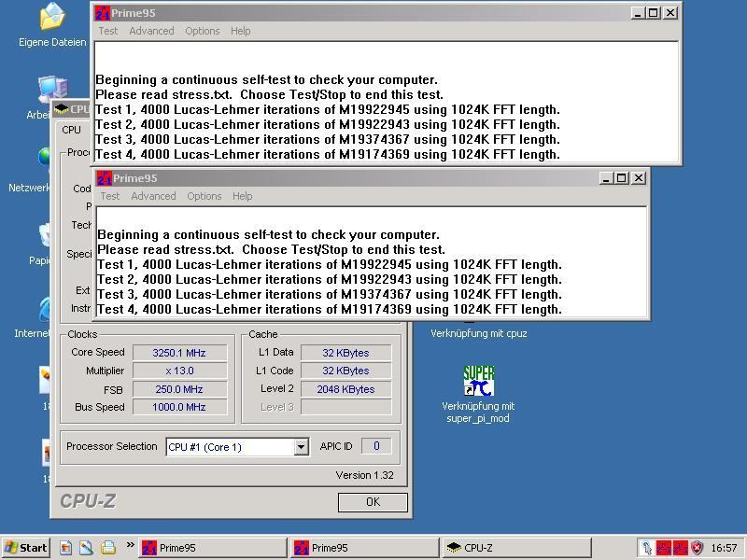Click Test 3 line in lower Prime95 output
This screenshot has width=747, height=560.
click(330, 295)
